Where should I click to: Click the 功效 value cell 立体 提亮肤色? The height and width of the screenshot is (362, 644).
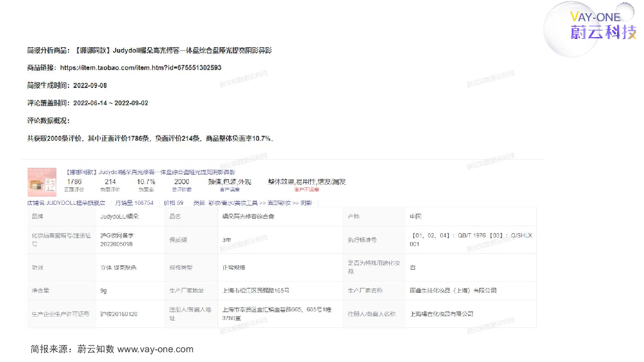click(131, 267)
